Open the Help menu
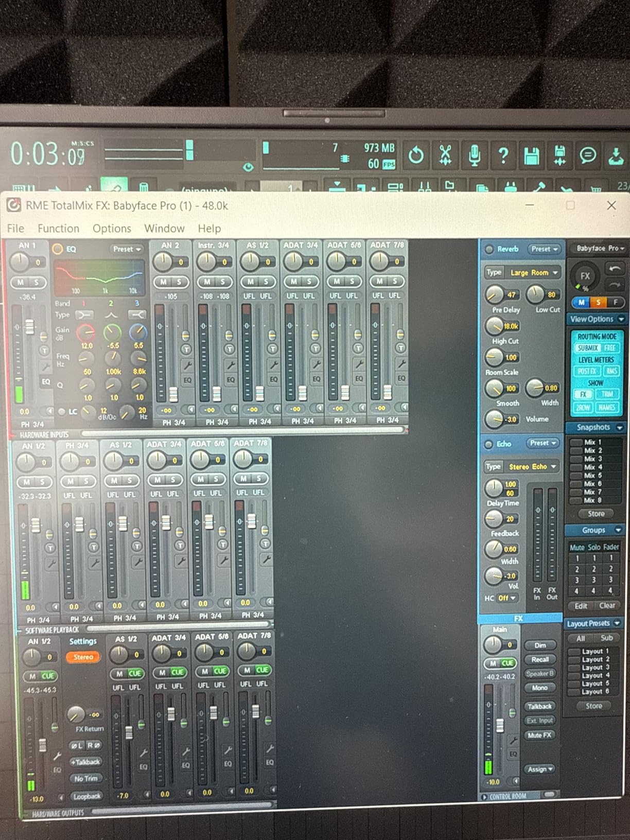The image size is (630, 840). [x=209, y=229]
